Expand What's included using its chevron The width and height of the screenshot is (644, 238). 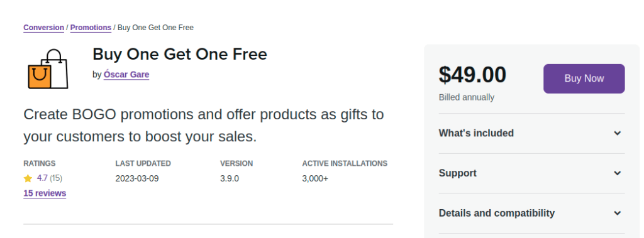(x=617, y=133)
